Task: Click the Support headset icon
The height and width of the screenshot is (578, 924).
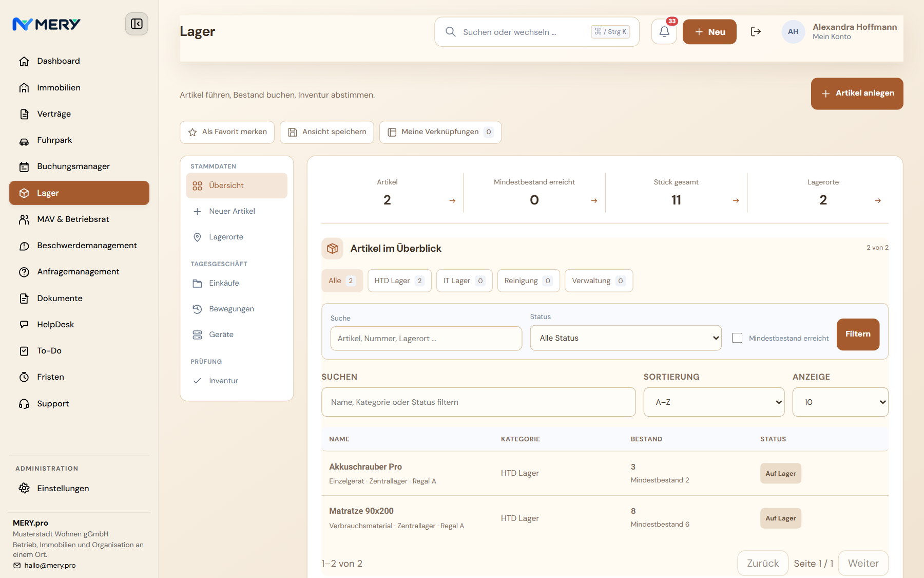Action: pos(24,404)
